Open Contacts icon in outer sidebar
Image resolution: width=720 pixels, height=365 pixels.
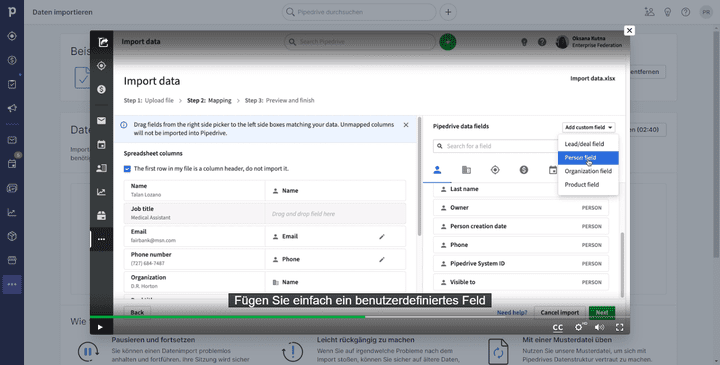[12, 188]
